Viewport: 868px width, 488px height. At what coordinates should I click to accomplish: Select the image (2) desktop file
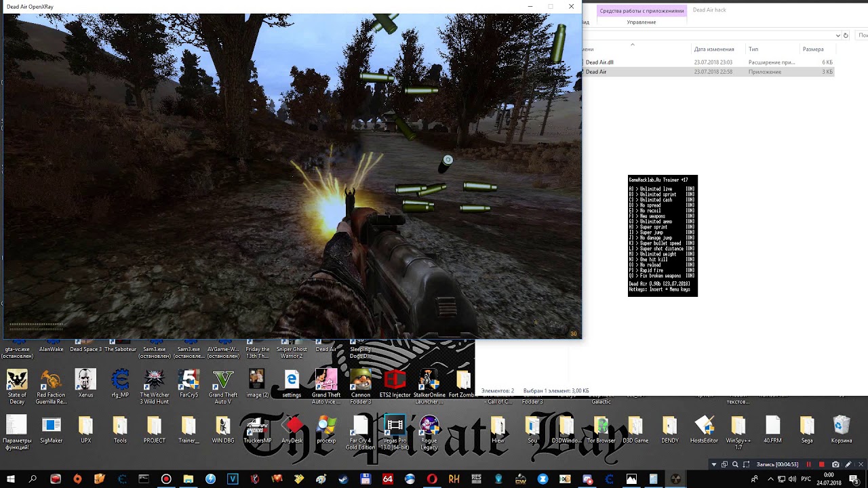[257, 384]
